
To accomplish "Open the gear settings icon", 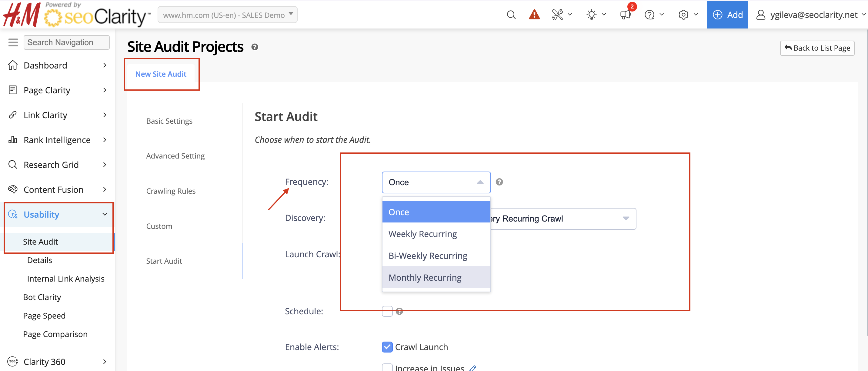I will [683, 15].
